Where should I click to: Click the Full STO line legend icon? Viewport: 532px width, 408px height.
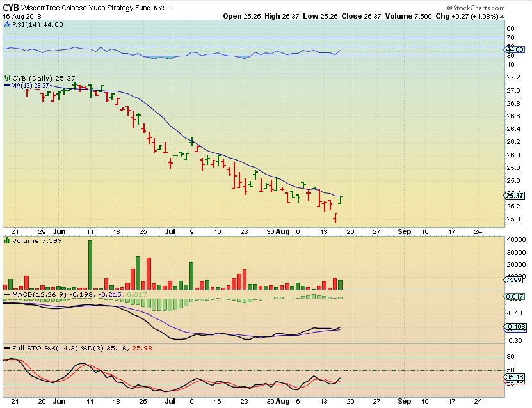(x=7, y=348)
